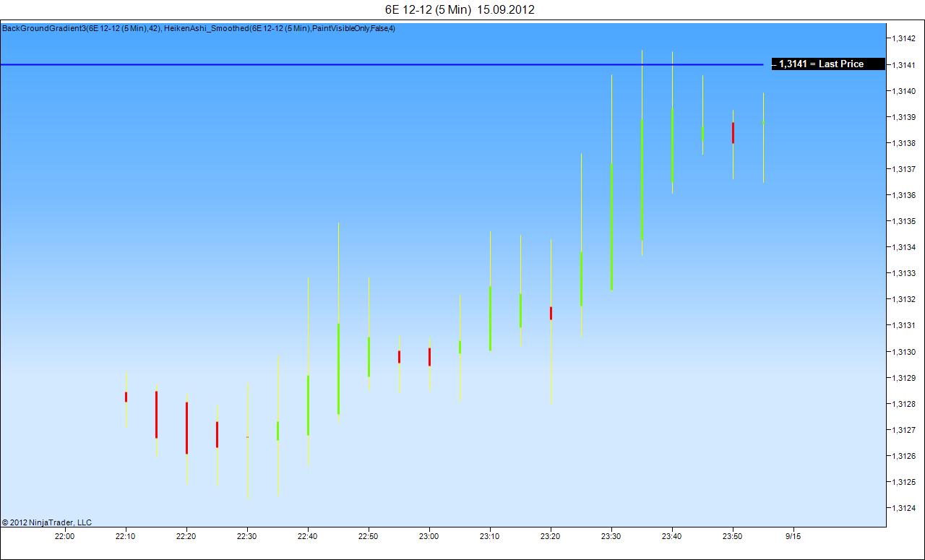
Task: Click the 22:20 time axis label
Action: pos(186,536)
